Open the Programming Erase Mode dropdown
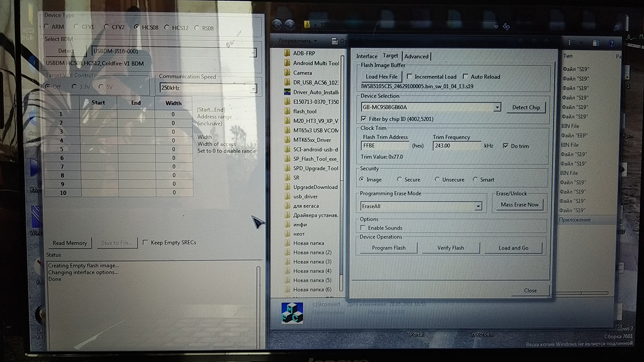This screenshot has height=362, width=644. tap(478, 206)
